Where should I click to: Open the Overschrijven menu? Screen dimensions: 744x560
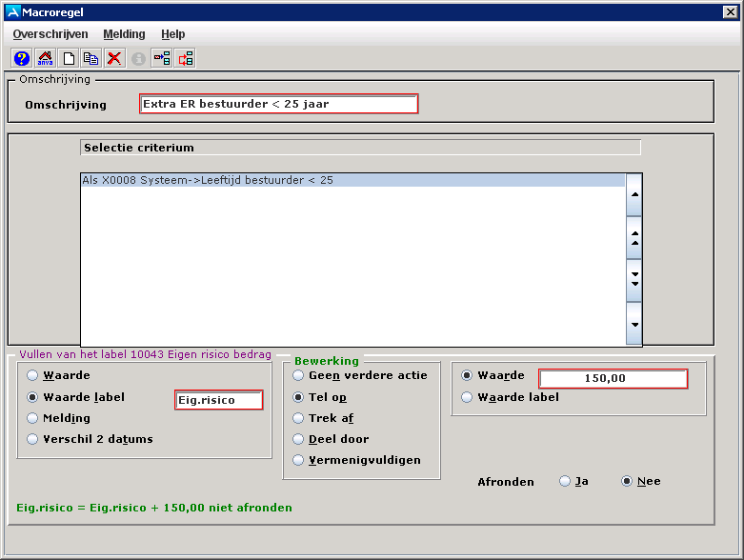tap(50, 34)
